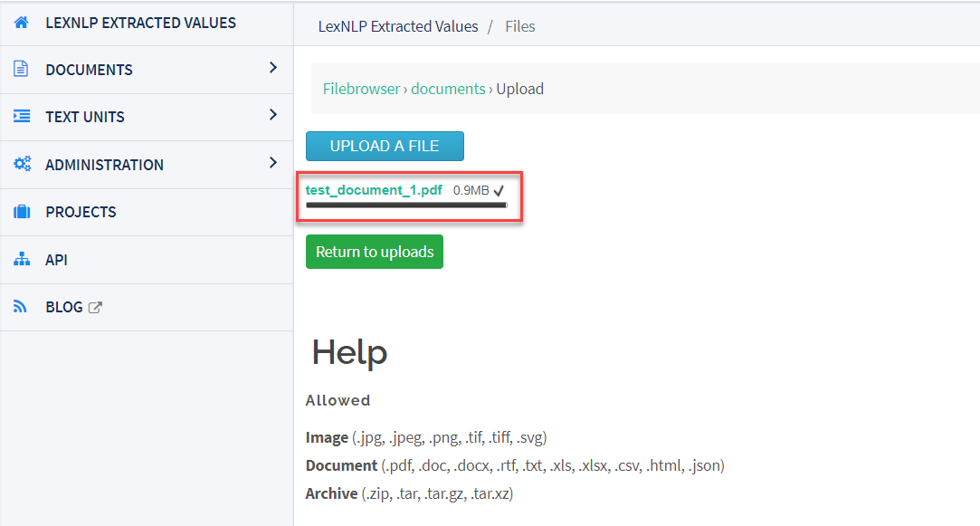Click the Projects briefcase icon
This screenshot has width=980, height=526.
pos(21,212)
